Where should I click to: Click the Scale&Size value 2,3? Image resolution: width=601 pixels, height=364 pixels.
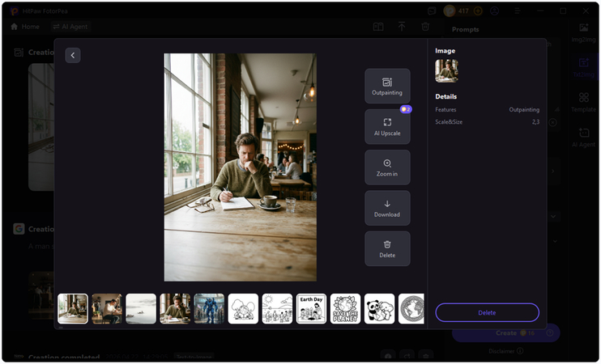(536, 122)
